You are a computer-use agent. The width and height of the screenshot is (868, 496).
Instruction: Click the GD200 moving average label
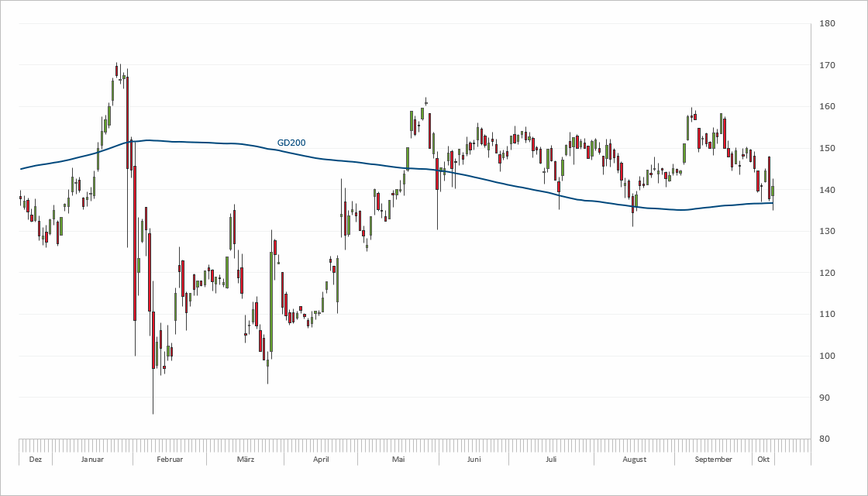(291, 143)
